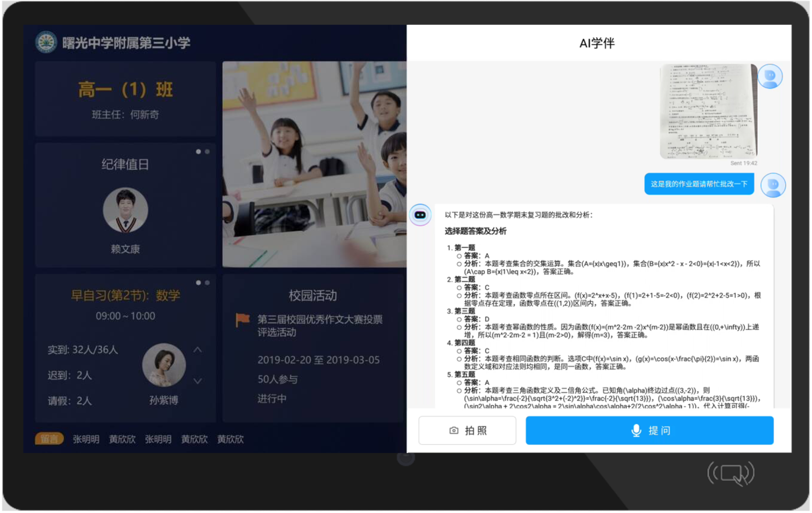
Task: Click the classroom students banner photo
Action: [314, 164]
